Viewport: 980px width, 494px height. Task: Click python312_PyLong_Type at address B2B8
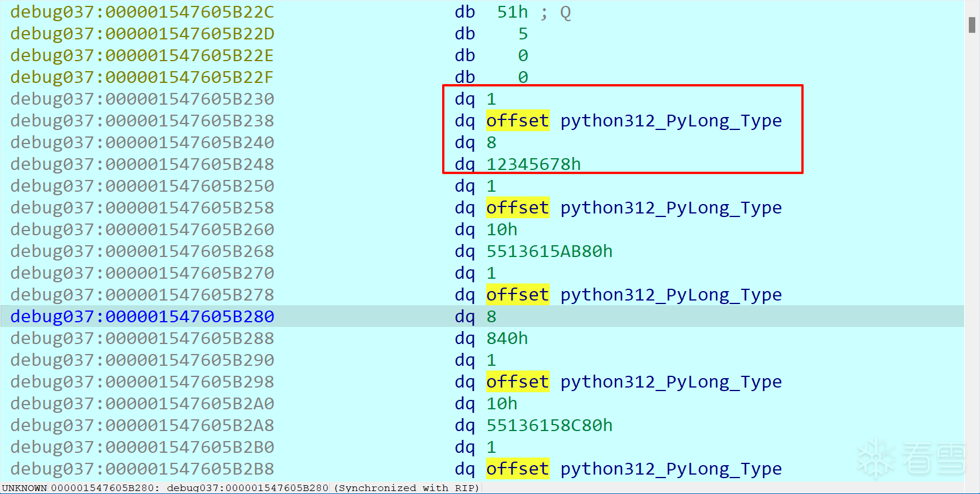[671, 469]
